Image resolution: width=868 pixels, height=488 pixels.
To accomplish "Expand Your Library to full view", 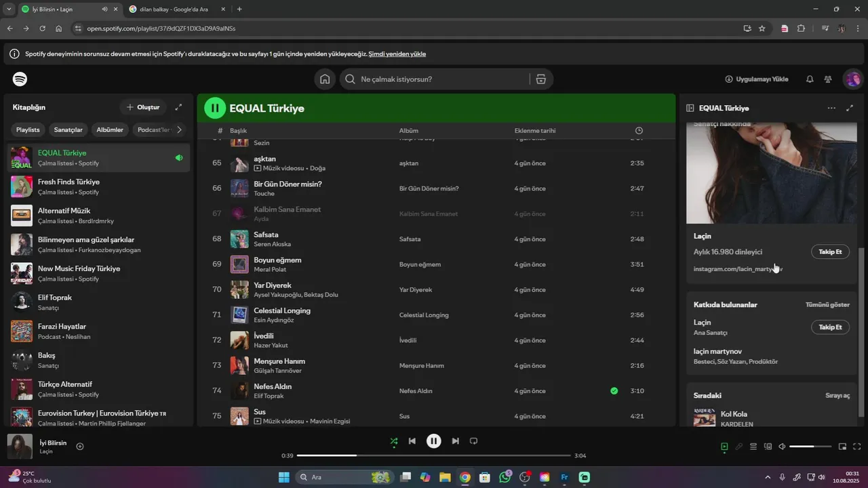I will [178, 107].
